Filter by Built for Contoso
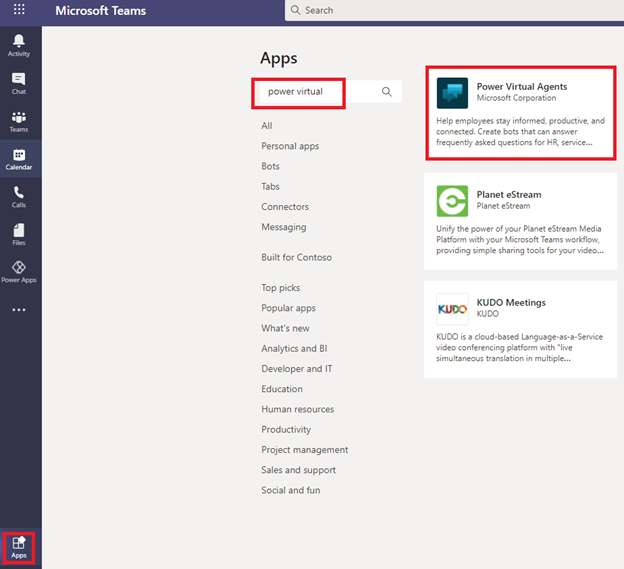The image size is (624, 569). [296, 257]
